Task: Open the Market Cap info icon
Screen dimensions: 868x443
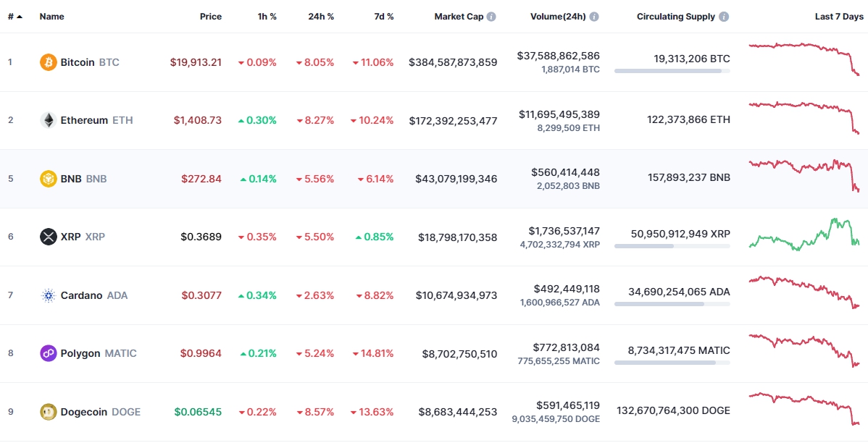Action: (491, 17)
